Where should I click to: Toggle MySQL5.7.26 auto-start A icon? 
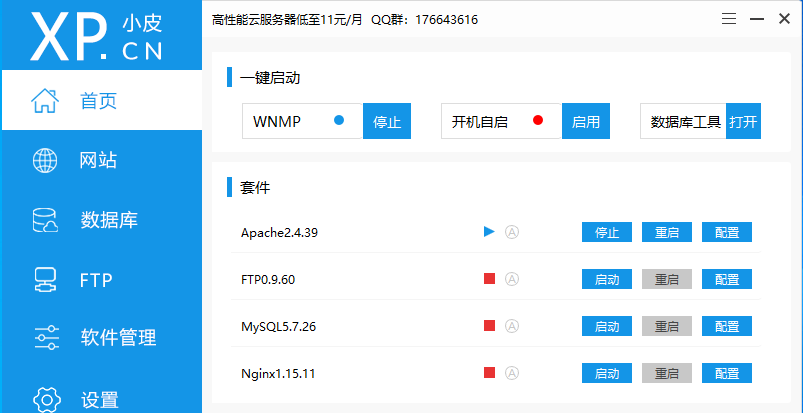point(512,326)
